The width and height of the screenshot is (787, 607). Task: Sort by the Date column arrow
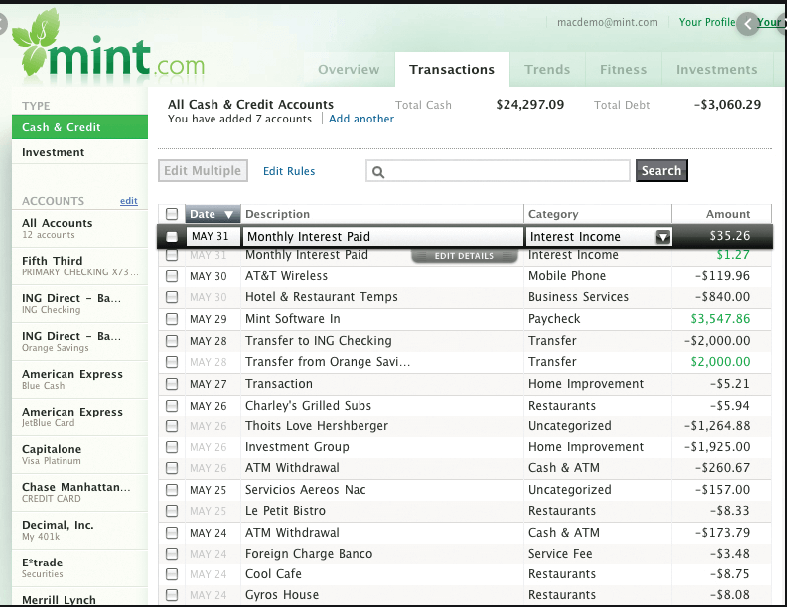(228, 215)
